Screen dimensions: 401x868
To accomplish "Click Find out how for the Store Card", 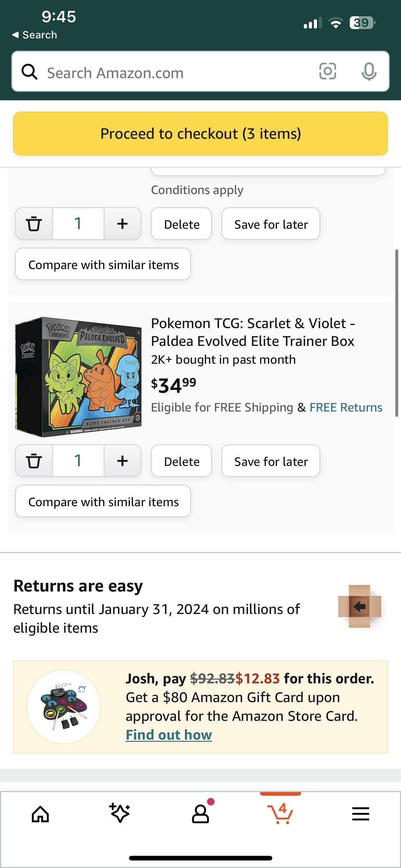I will [x=168, y=734].
